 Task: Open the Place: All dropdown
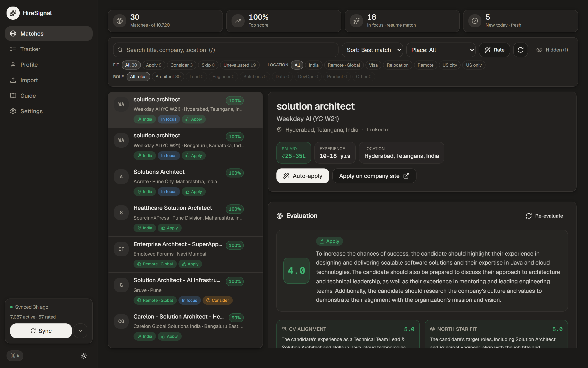point(441,50)
